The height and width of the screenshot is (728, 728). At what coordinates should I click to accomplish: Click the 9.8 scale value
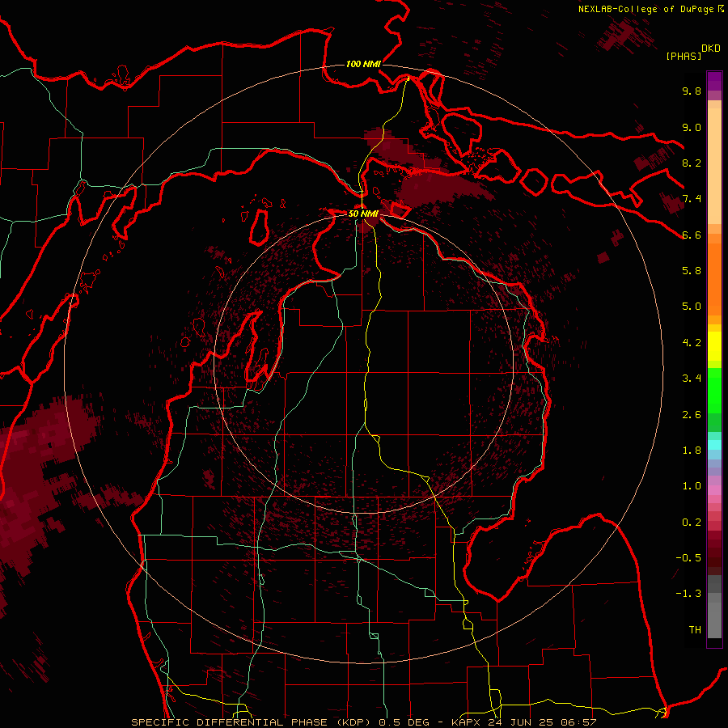(692, 91)
